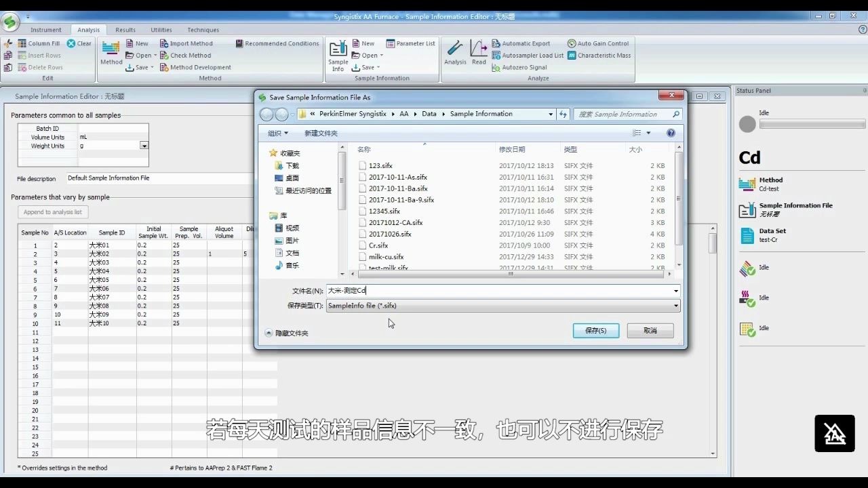868x488 pixels.
Task: Open the Method editor icon
Action: click(x=111, y=53)
